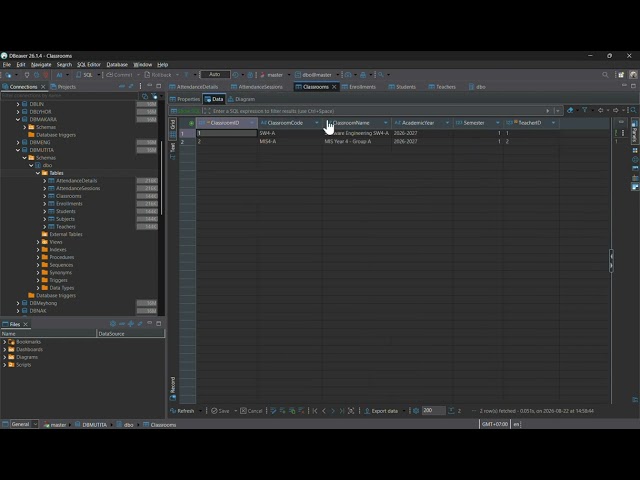Close the Classrooms editor tab
Viewport: 640px width, 480px height.
click(334, 87)
